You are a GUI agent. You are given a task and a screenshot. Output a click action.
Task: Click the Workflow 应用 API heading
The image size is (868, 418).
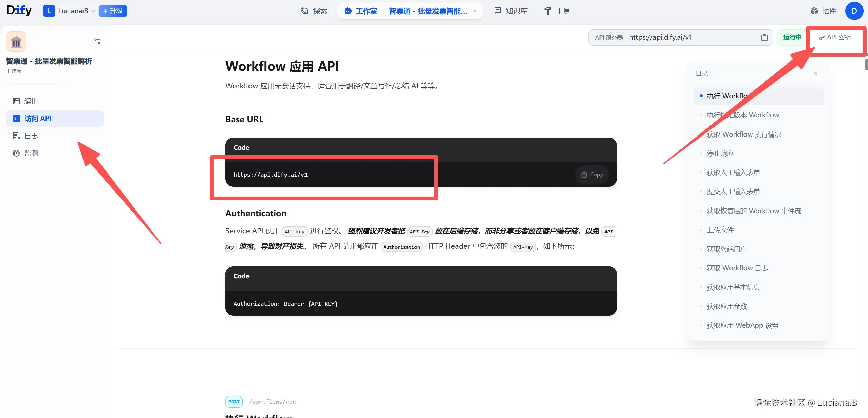click(x=282, y=66)
